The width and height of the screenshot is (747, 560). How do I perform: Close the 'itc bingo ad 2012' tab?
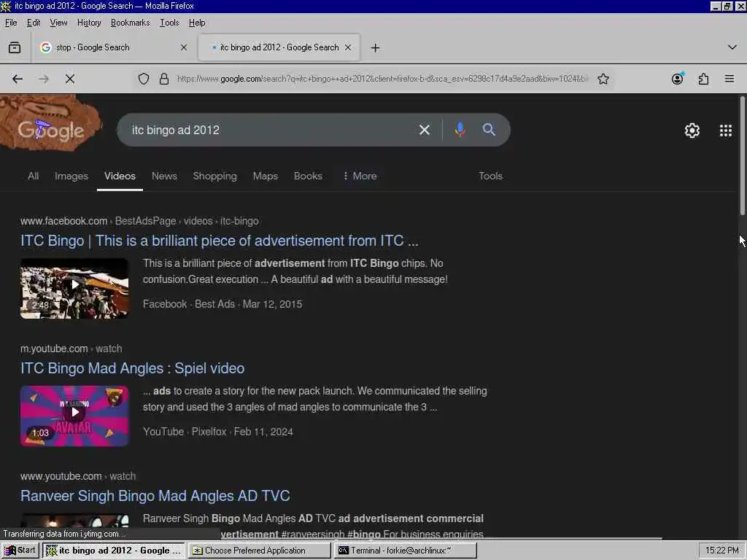(x=348, y=47)
